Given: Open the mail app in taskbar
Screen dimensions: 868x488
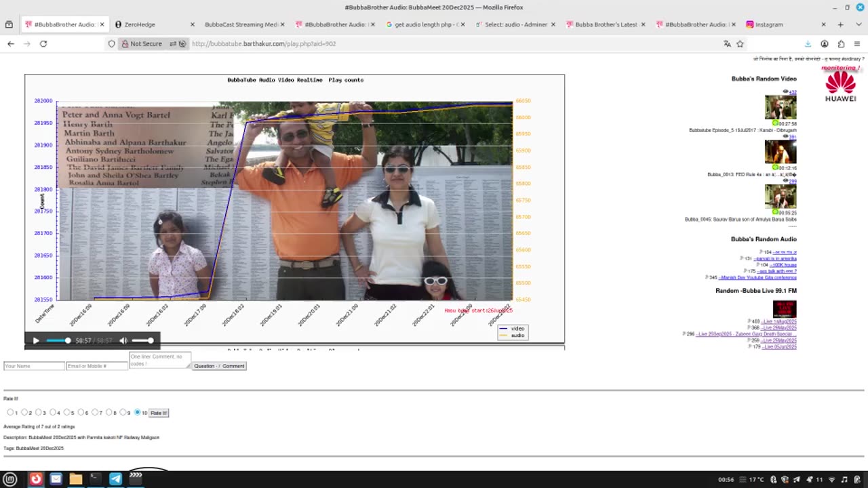Looking at the screenshot, I should tap(56, 479).
